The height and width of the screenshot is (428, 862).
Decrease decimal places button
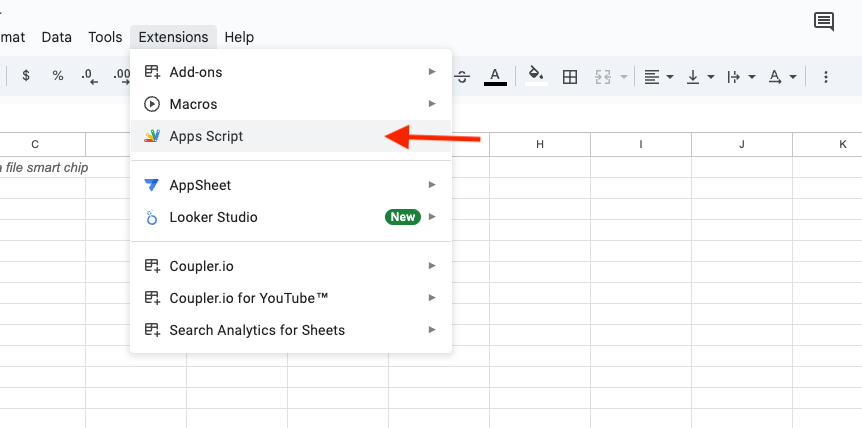(89, 76)
